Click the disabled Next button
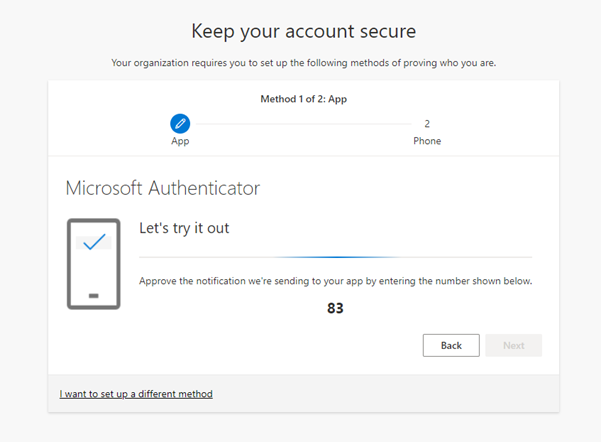Viewport: 601px width, 442px height. (514, 345)
